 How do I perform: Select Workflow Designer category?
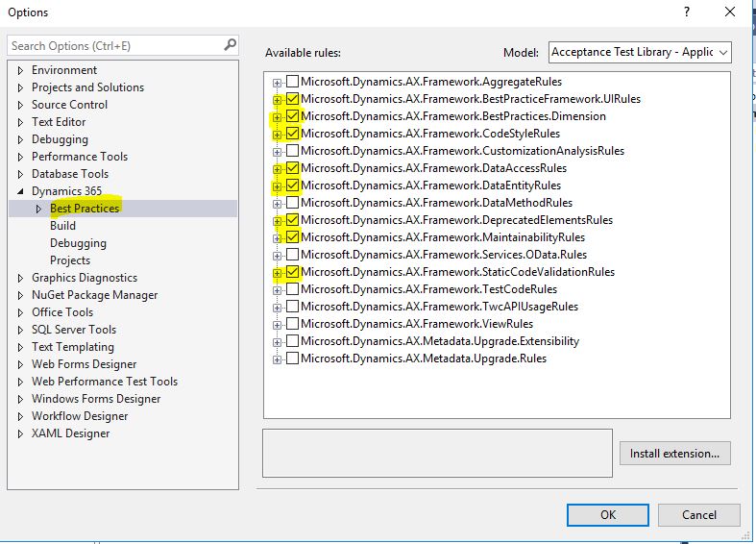coord(80,416)
